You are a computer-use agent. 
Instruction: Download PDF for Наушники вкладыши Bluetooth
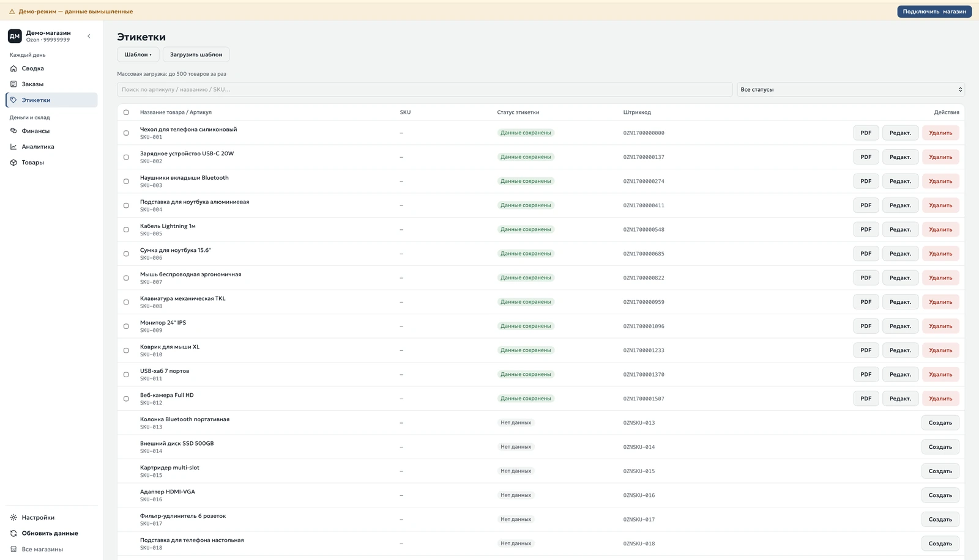866,181
